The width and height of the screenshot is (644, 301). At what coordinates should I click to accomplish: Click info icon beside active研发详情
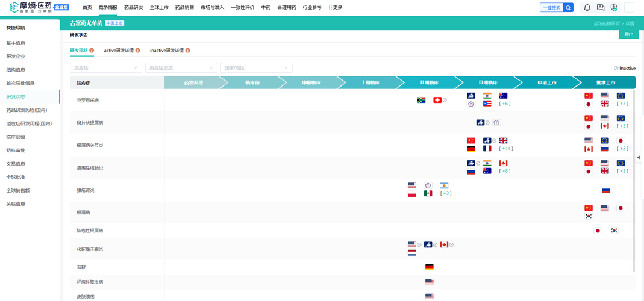[x=137, y=50]
